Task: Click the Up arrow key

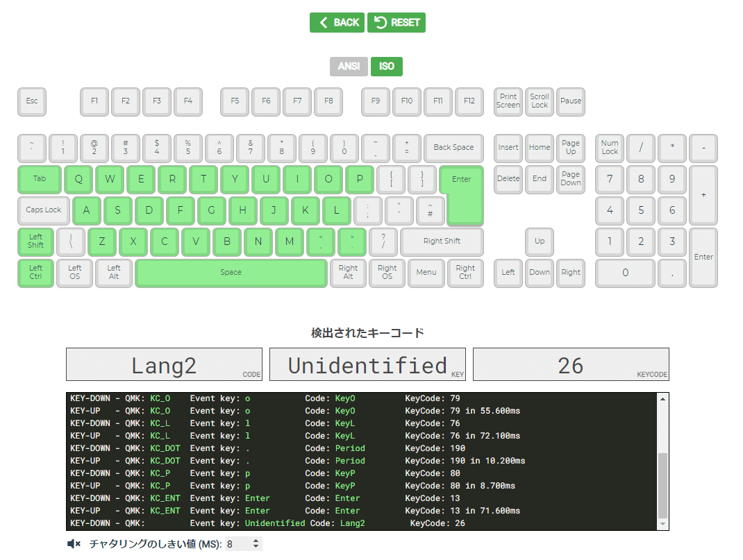Action: click(x=540, y=241)
